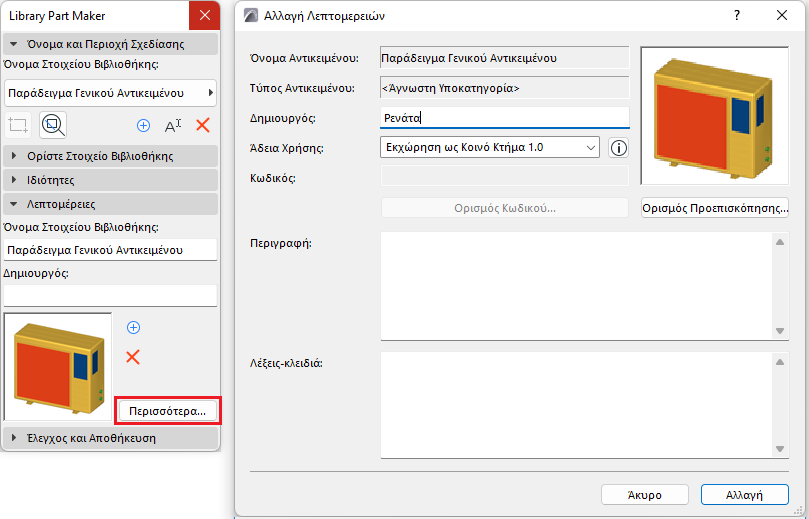
Task: Click the Ορισμός Προεπισκόπησης button
Action: [715, 208]
